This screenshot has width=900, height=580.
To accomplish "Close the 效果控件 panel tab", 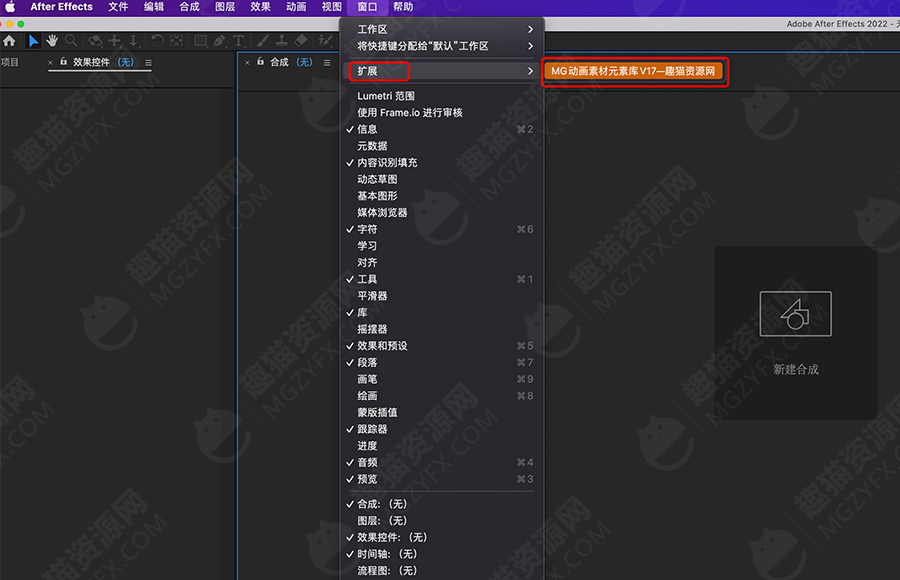I will (51, 63).
